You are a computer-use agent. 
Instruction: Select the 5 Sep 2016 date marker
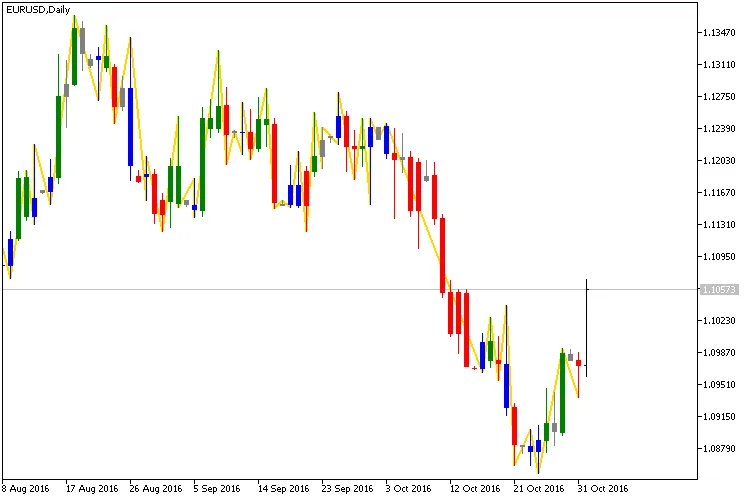pos(217,489)
